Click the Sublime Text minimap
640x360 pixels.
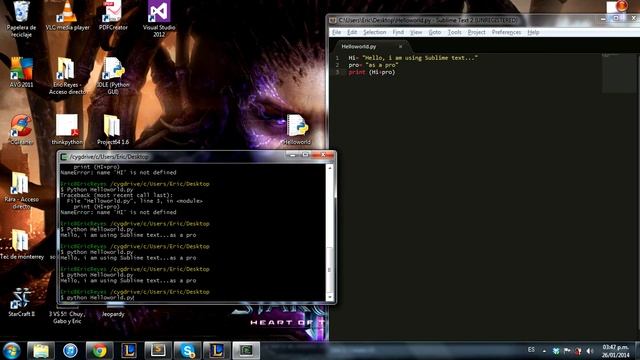tap(617, 73)
